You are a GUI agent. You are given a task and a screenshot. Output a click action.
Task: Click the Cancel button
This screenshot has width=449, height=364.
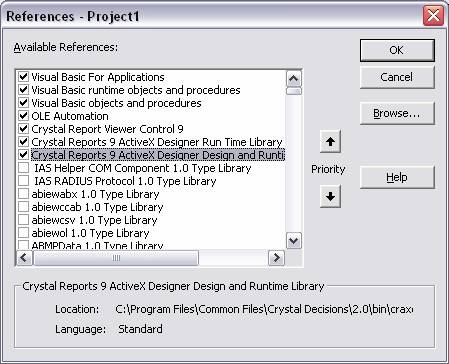397,77
